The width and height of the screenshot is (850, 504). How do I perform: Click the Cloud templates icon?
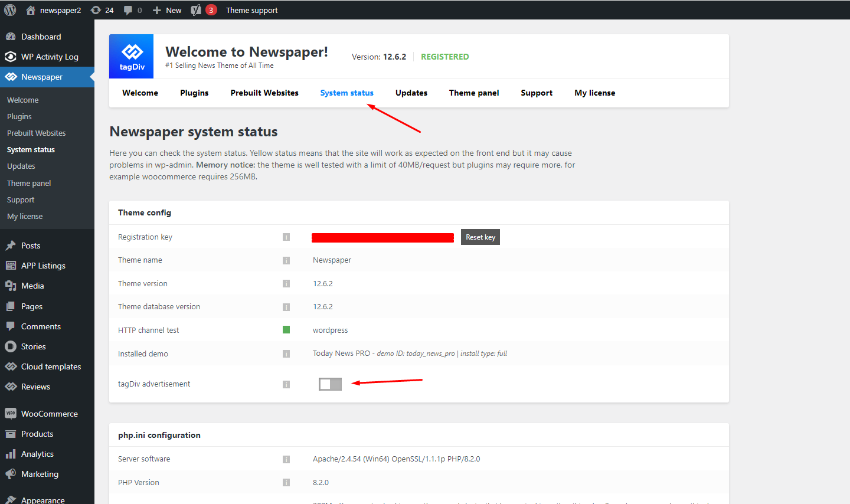tap(11, 366)
